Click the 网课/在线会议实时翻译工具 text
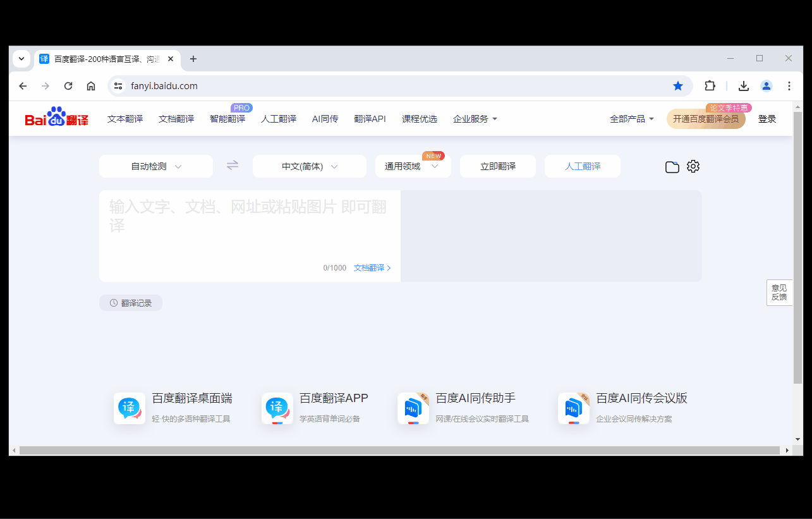The height and width of the screenshot is (519, 812). click(482, 418)
